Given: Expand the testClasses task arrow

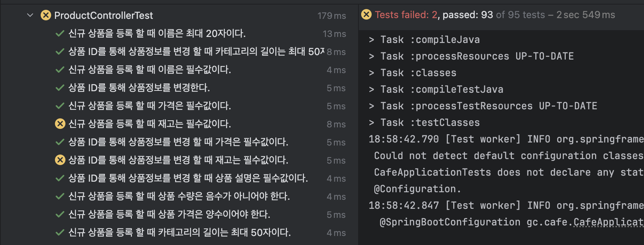Looking at the screenshot, I should (x=372, y=122).
